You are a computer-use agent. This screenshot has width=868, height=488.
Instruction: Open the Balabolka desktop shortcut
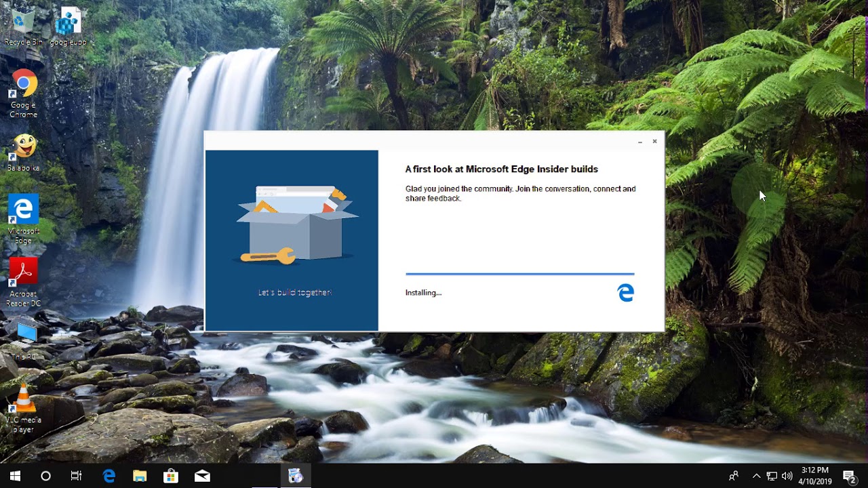pos(23,152)
